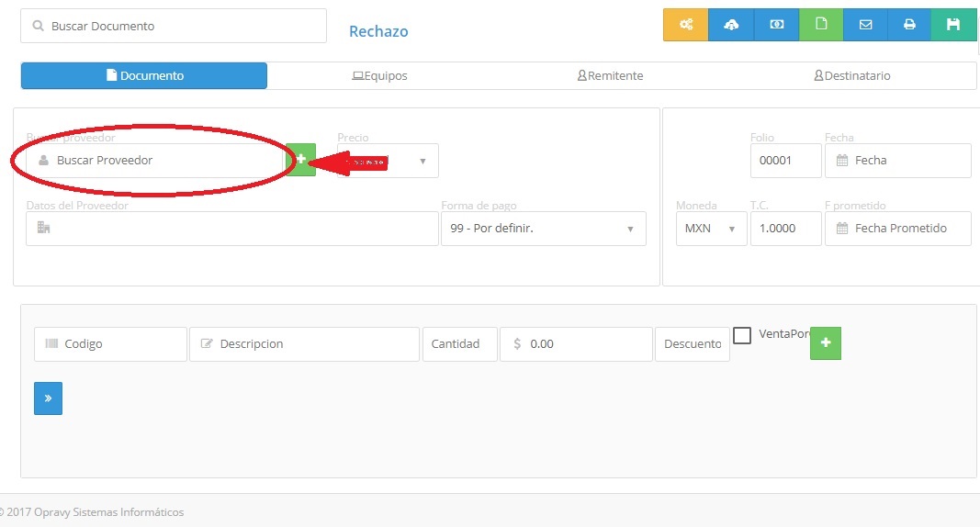
Task: Add item line with the green plus button
Action: [825, 342]
